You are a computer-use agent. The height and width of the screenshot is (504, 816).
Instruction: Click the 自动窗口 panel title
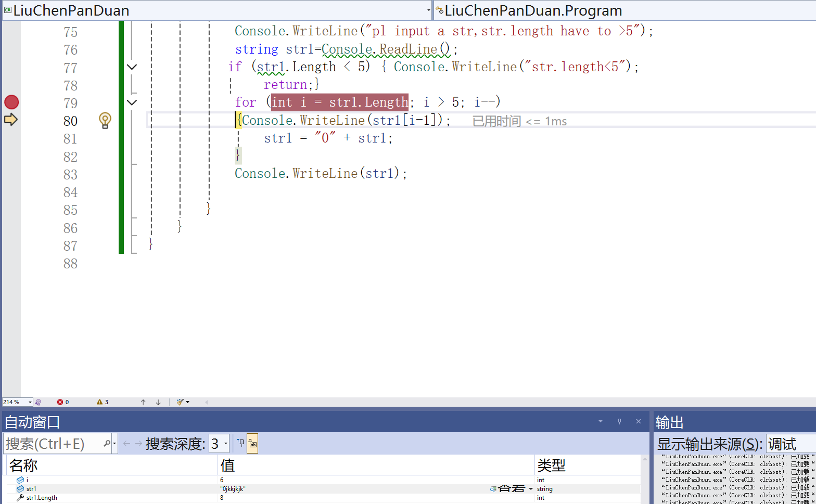click(x=32, y=422)
